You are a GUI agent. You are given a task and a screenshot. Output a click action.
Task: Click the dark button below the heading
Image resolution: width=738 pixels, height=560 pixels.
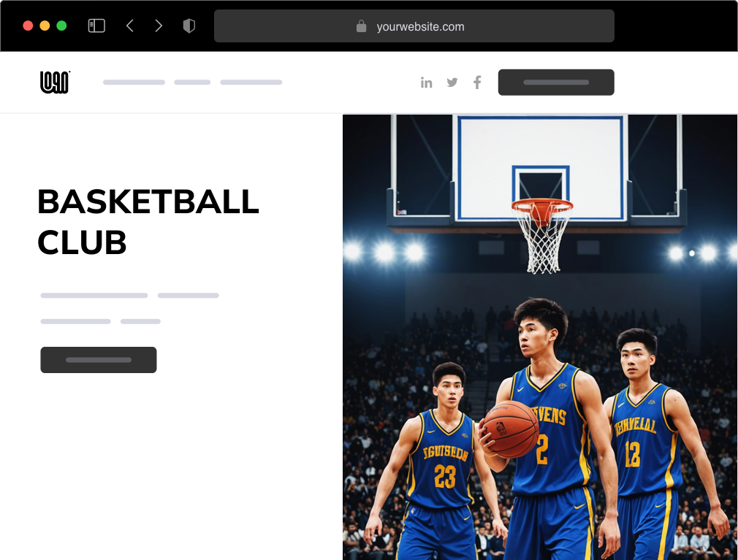[98, 359]
